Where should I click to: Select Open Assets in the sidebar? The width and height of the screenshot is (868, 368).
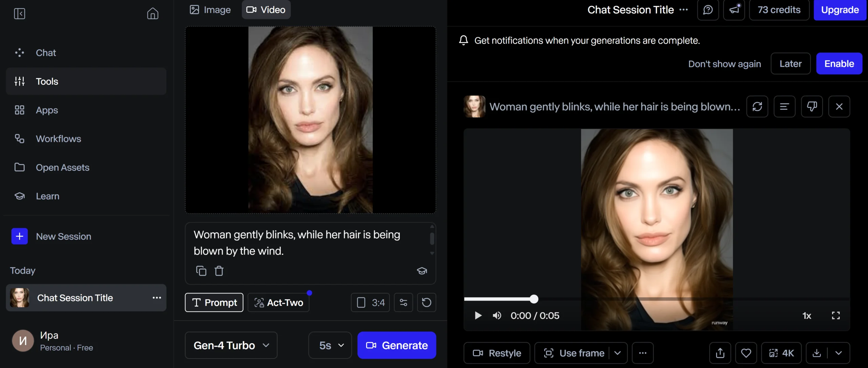63,167
